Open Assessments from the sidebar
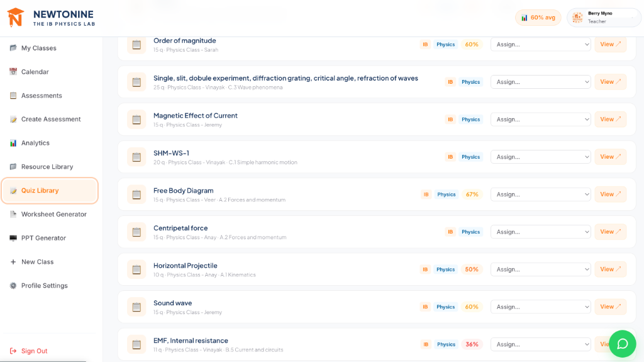This screenshot has height=362, width=644. tap(49, 96)
